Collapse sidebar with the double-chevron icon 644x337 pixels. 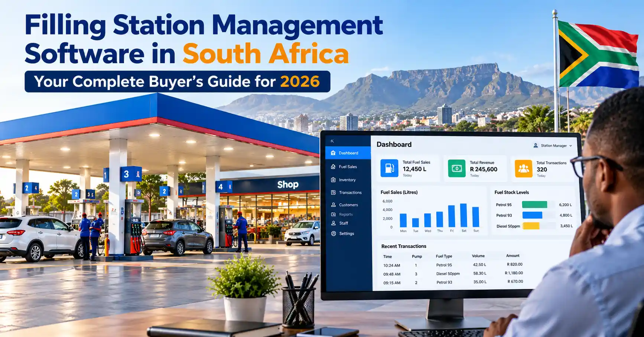tap(332, 141)
